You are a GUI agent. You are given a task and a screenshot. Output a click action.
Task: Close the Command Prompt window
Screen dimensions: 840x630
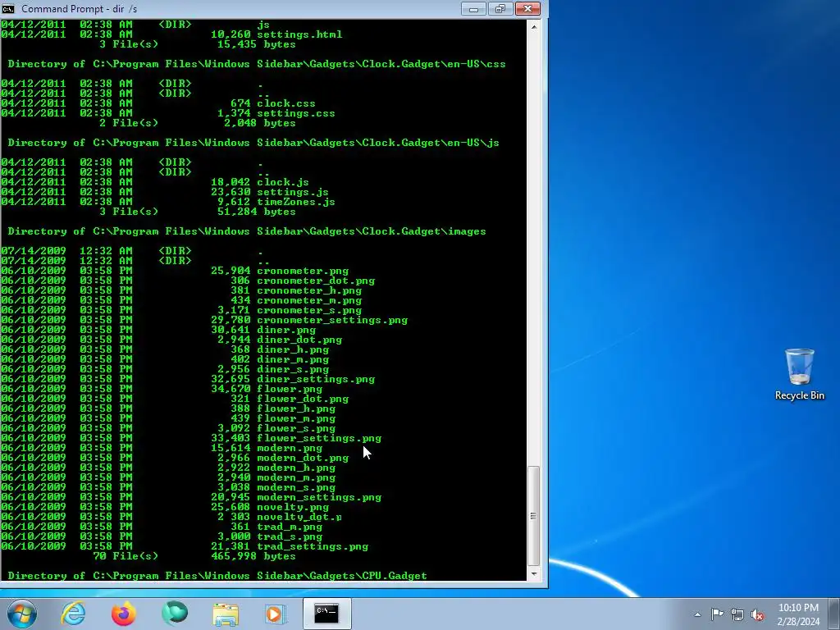(x=527, y=8)
